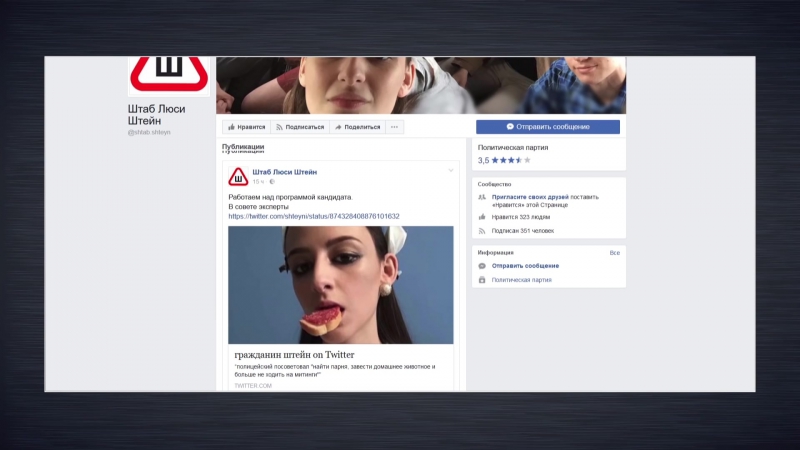Click the Поделиться share button

click(x=358, y=127)
